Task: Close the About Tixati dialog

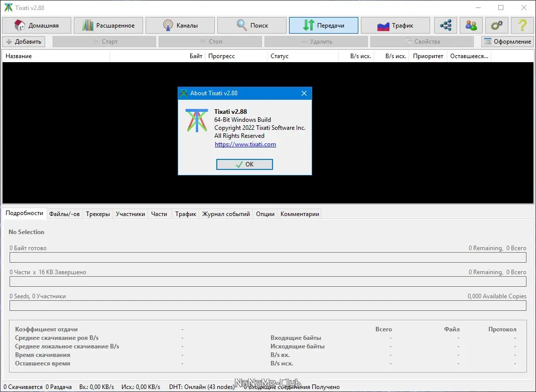Action: [304, 93]
